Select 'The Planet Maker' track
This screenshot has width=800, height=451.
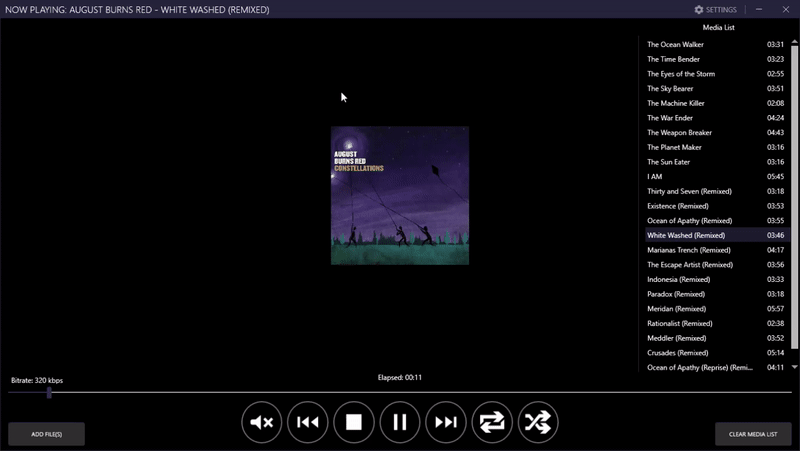[x=715, y=147]
